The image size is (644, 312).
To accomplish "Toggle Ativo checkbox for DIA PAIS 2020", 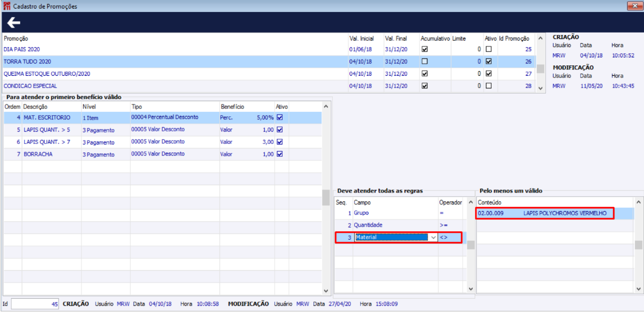I will (x=489, y=49).
